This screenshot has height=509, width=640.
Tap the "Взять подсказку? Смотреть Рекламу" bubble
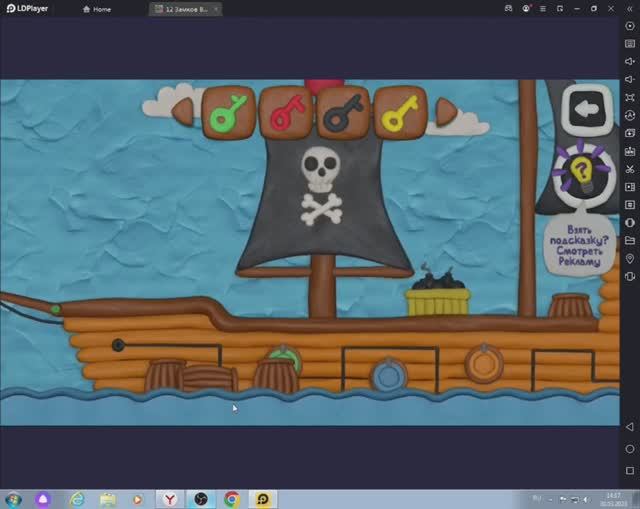tap(579, 245)
